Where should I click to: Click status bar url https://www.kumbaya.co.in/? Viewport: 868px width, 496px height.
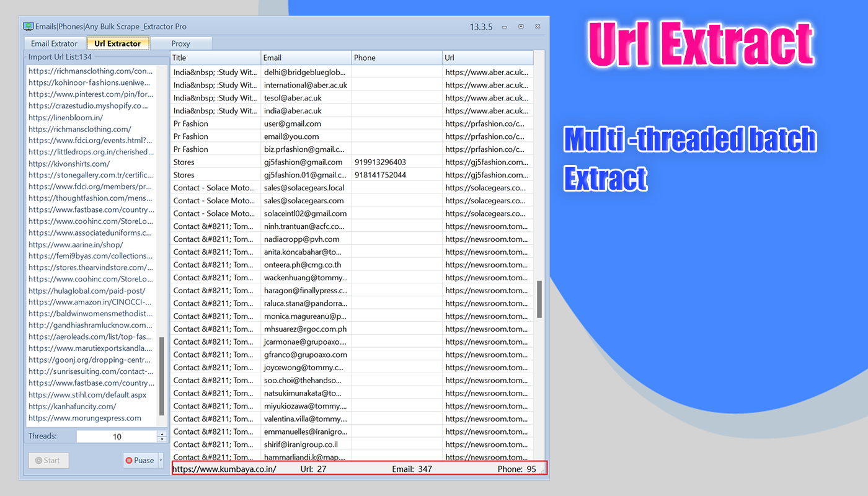point(224,469)
